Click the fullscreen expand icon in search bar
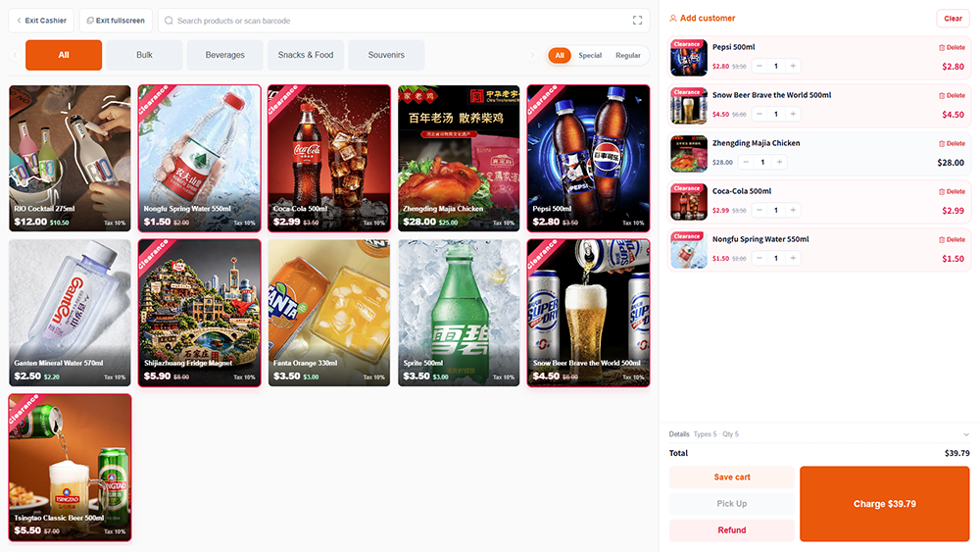The image size is (980, 552). click(x=637, y=21)
